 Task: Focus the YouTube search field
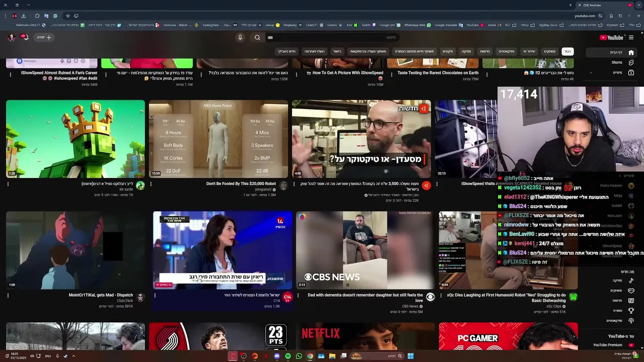(332, 37)
